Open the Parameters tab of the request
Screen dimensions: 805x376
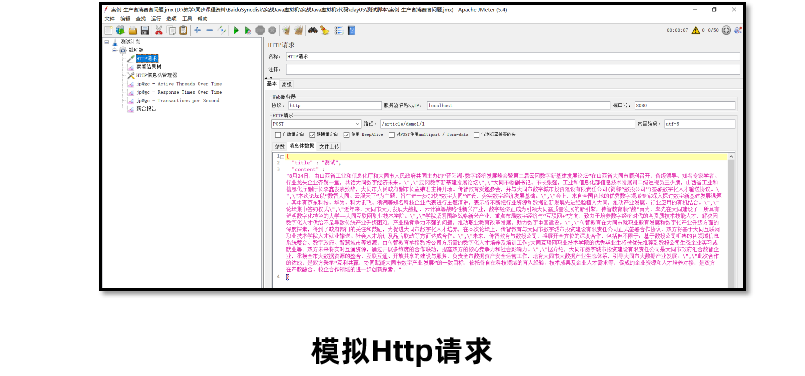point(279,146)
